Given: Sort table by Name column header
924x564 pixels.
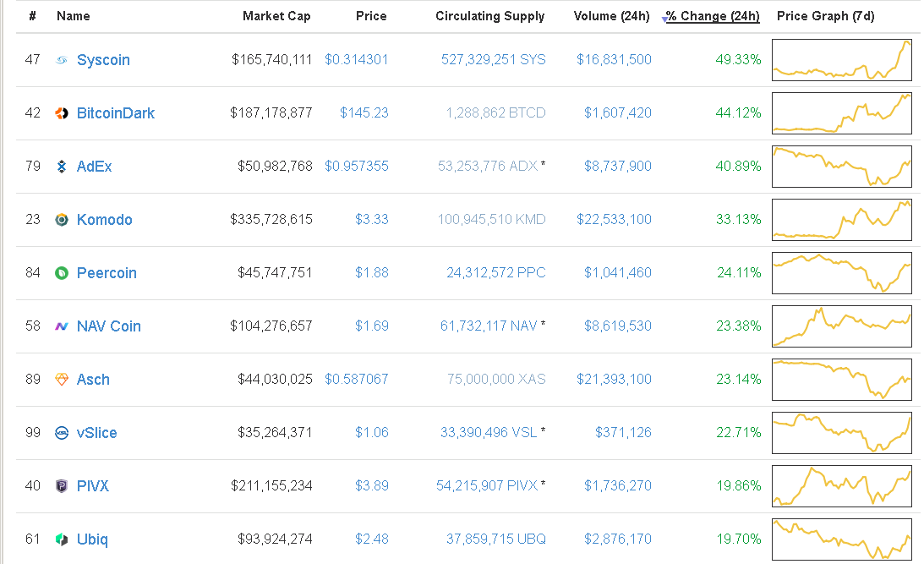Looking at the screenshot, I should [73, 17].
